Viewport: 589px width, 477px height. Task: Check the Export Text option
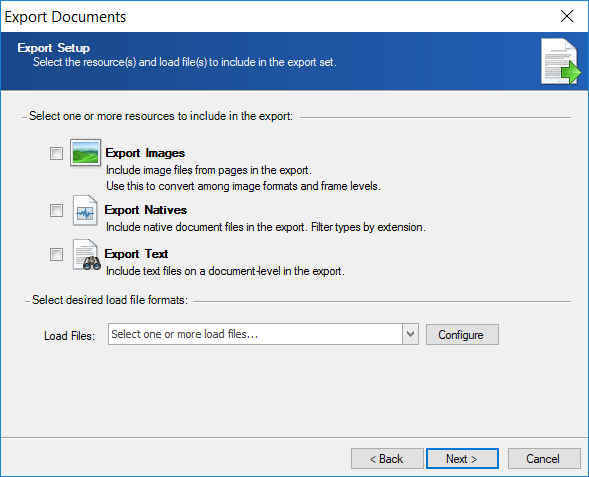tap(56, 254)
